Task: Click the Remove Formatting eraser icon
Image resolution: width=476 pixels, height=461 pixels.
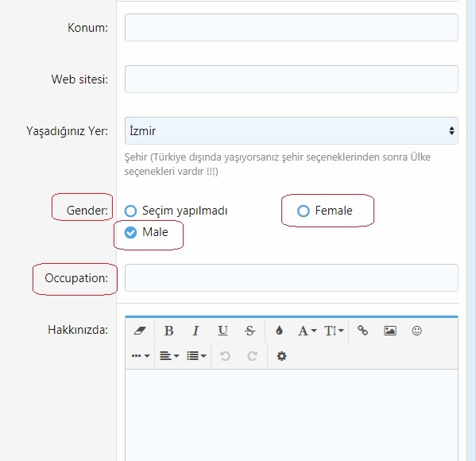Action: 140,331
